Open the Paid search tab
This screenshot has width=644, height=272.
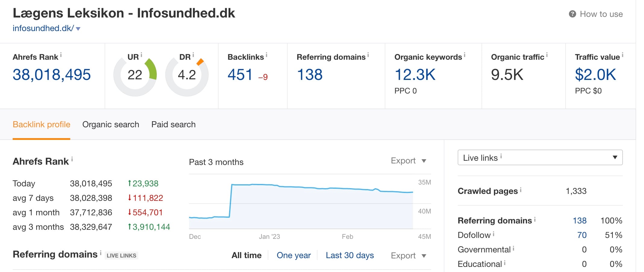(x=173, y=125)
